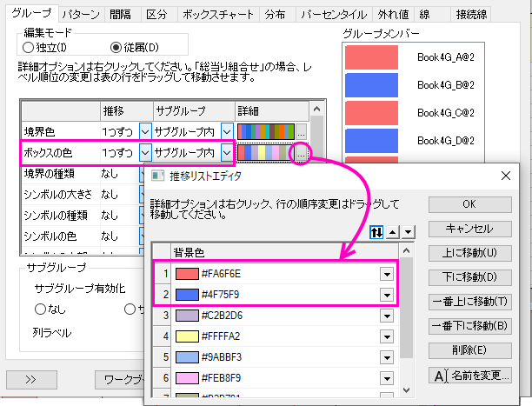The height and width of the screenshot is (406, 532).
Task: Click the Book4G_D@2 member label
Action: [x=445, y=141]
